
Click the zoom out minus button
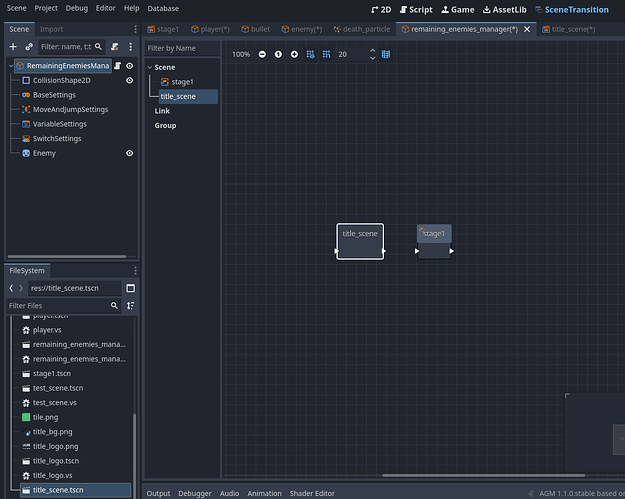pos(262,54)
